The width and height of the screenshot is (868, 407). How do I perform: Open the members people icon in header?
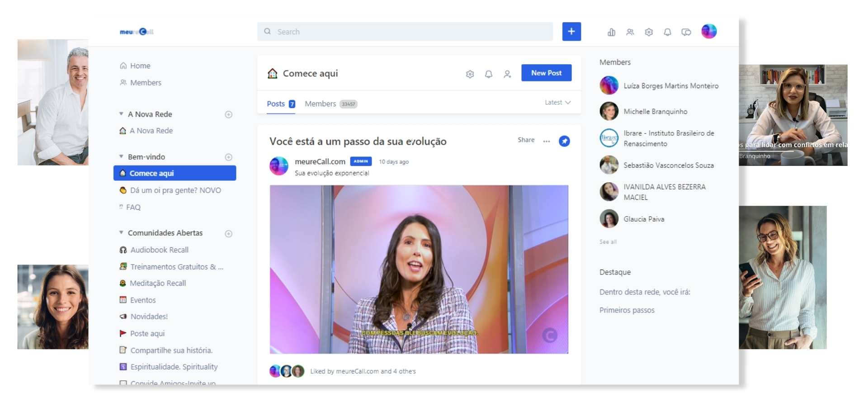(x=630, y=32)
